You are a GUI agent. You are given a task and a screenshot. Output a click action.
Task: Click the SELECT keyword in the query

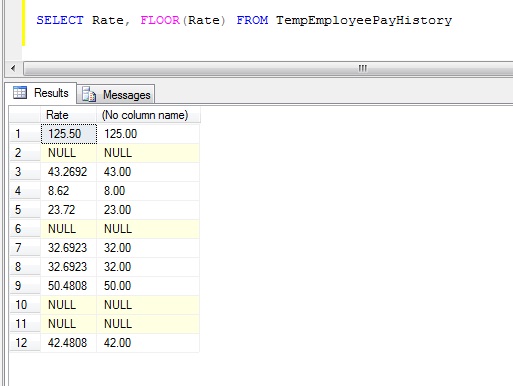pyautogui.click(x=60, y=20)
